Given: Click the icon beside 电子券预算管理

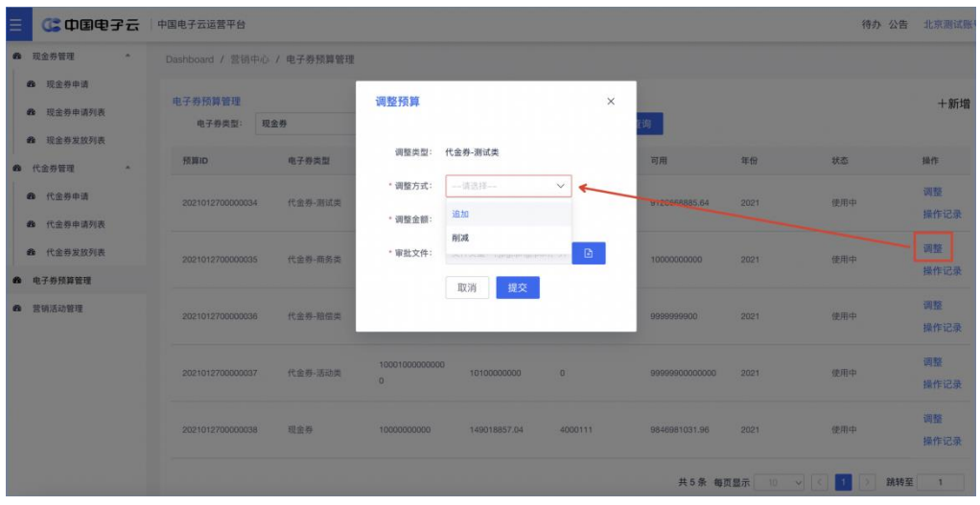Looking at the screenshot, I should (17, 280).
